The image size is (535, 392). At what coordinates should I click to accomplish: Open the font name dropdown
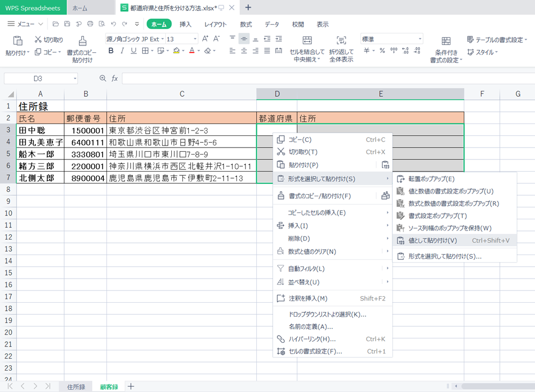(x=162, y=39)
